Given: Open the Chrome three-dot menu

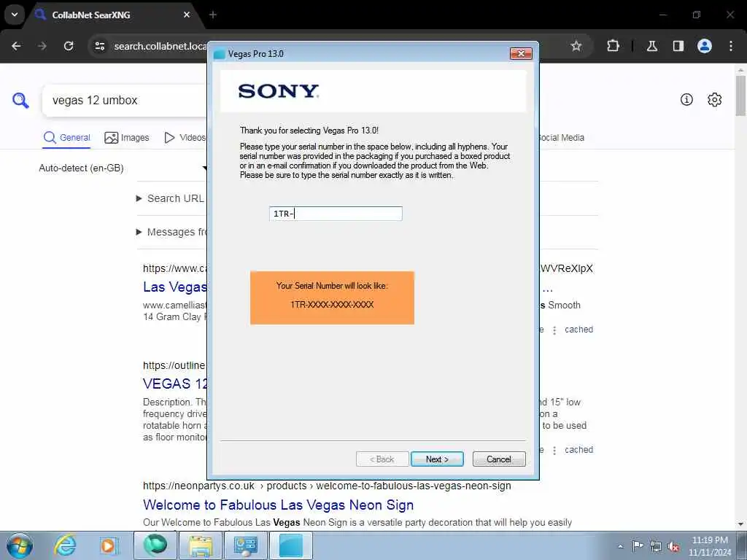Looking at the screenshot, I should click(x=731, y=46).
